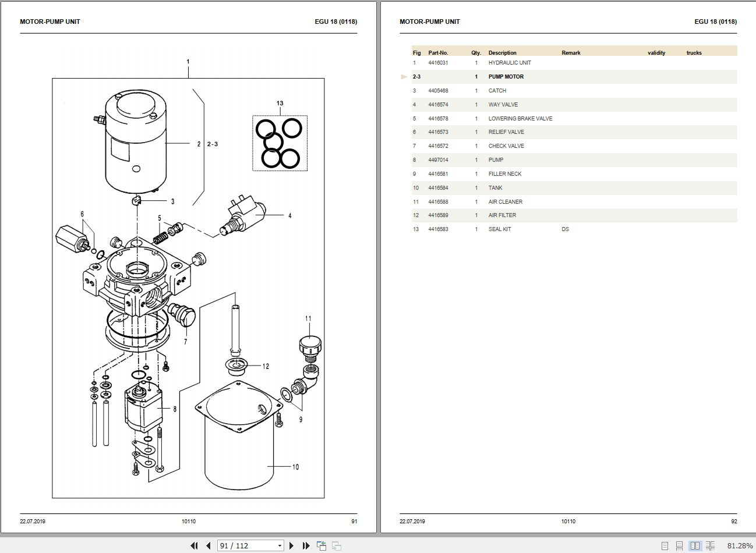
Task: Click the AIR FILTER description
Action: click(502, 215)
